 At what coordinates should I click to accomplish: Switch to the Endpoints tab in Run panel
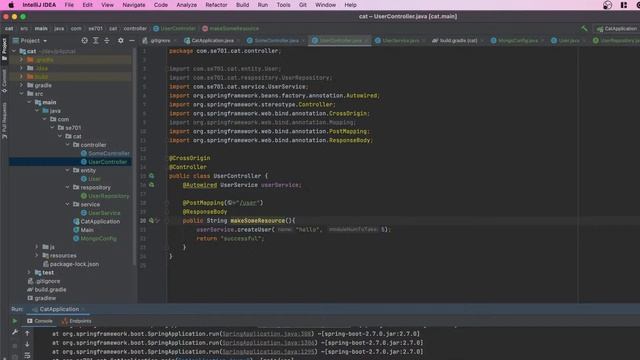[x=77, y=321]
